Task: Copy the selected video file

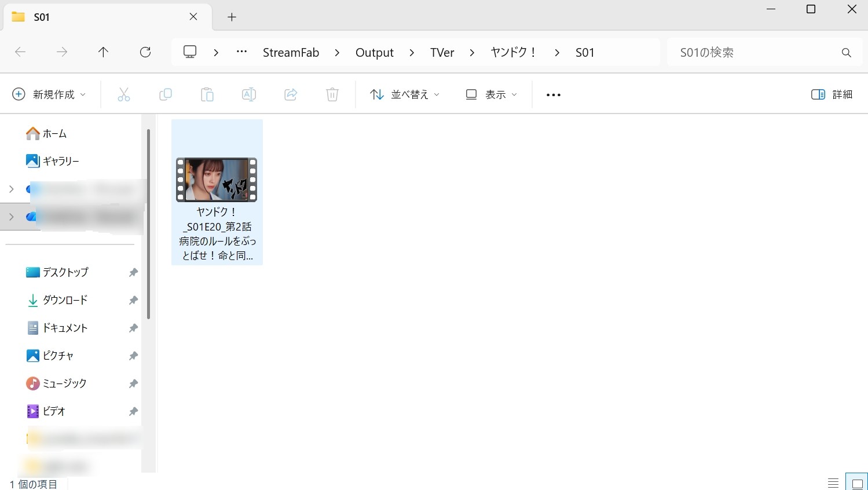Action: (x=165, y=94)
